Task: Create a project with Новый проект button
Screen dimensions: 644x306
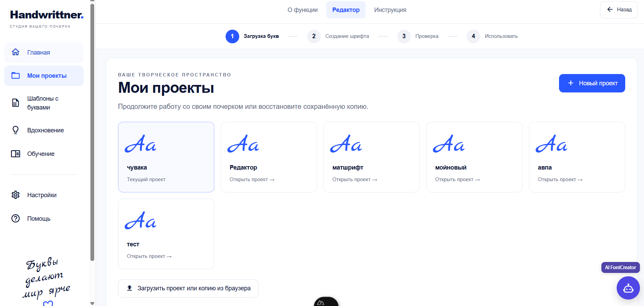Action: pyautogui.click(x=592, y=83)
